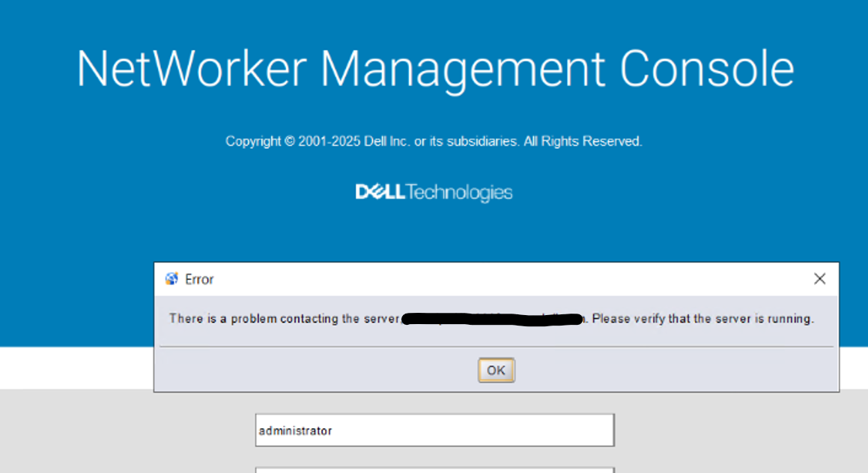868x473 pixels.
Task: Focus the OK button without pressing Enter
Action: (496, 370)
